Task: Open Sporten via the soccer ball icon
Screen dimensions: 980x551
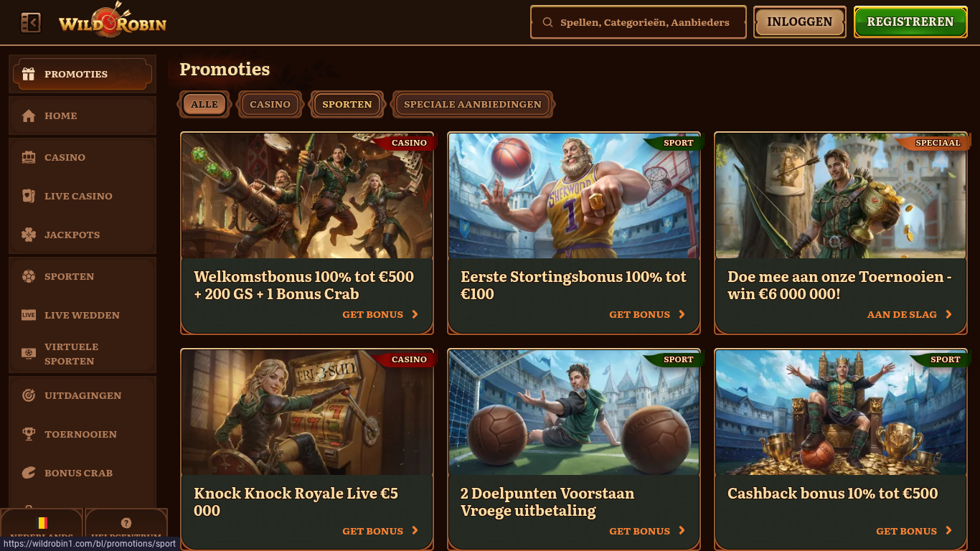Action: click(x=29, y=276)
